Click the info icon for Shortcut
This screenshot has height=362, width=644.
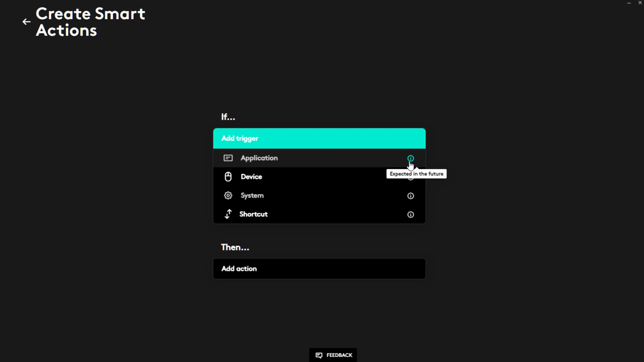410,214
